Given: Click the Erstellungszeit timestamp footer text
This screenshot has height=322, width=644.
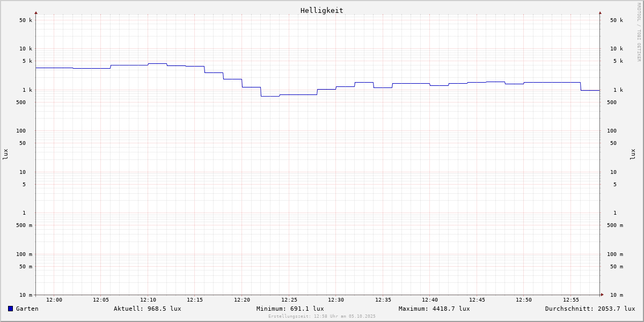Looking at the screenshot, I should tap(321, 317).
